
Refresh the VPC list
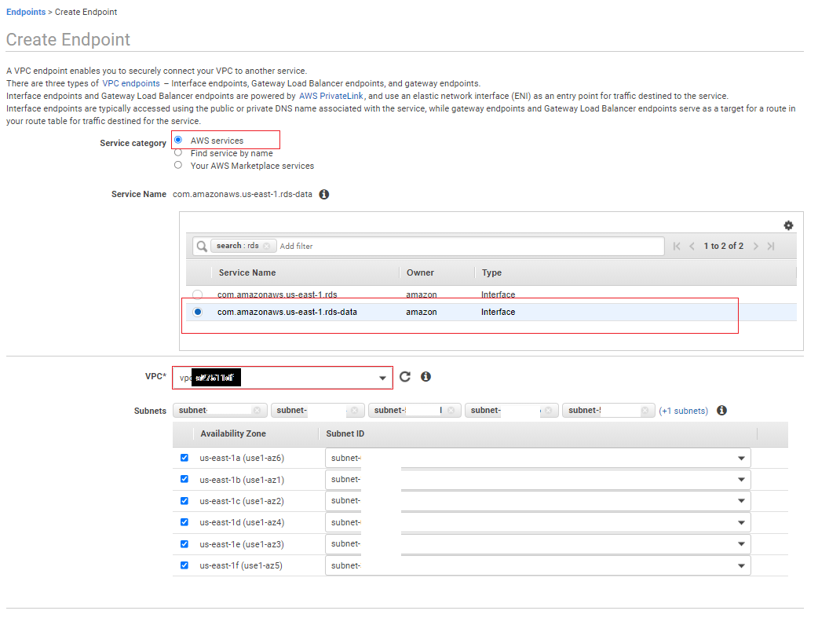[405, 377]
